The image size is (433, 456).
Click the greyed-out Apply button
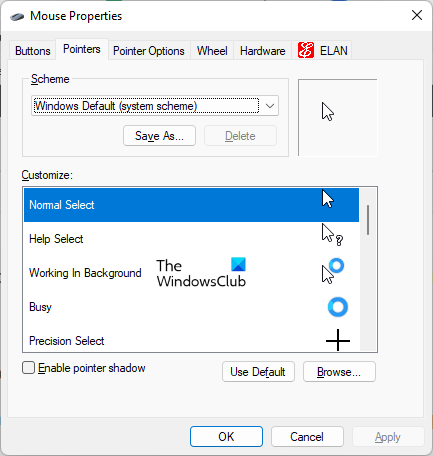(x=388, y=436)
